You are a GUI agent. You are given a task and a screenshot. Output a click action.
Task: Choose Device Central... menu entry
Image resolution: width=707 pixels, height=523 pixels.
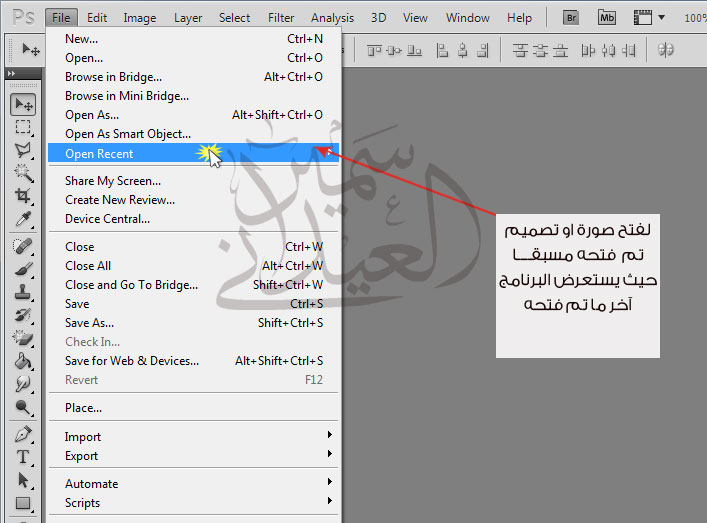193,219
